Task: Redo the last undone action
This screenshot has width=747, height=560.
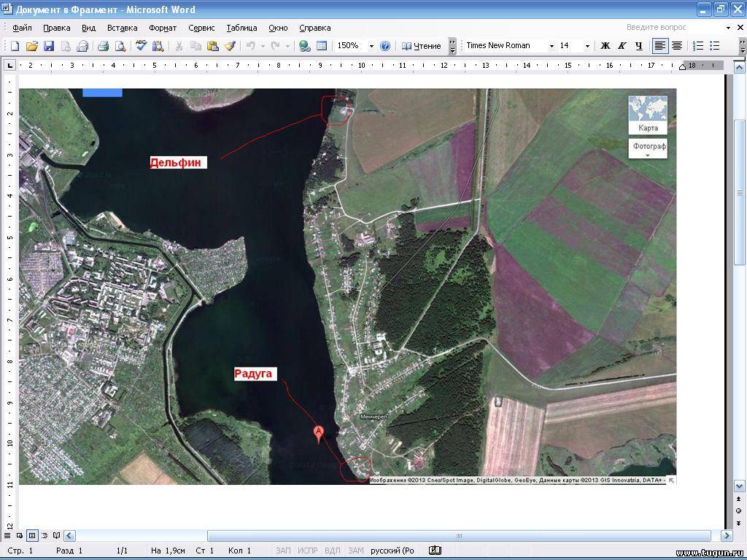Action: pos(275,46)
